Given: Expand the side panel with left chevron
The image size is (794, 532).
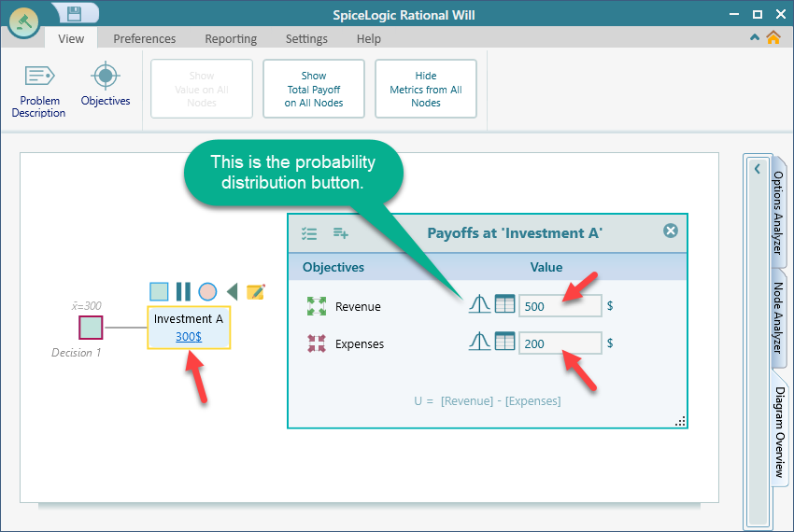Looking at the screenshot, I should (x=757, y=170).
